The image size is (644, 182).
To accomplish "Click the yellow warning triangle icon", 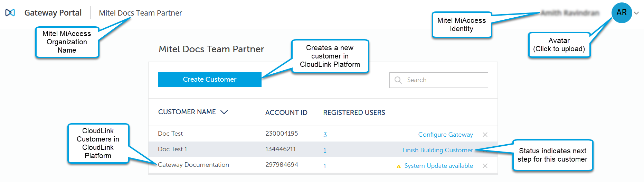I will click(399, 166).
